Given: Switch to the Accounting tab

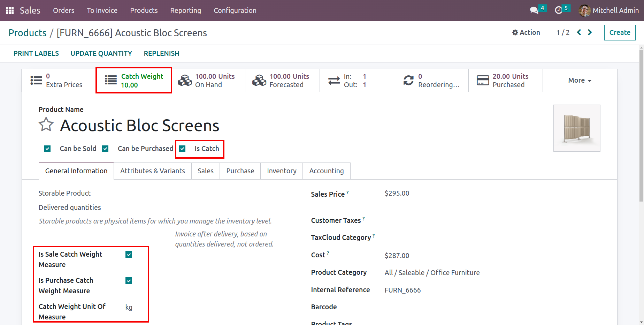Looking at the screenshot, I should (x=327, y=171).
